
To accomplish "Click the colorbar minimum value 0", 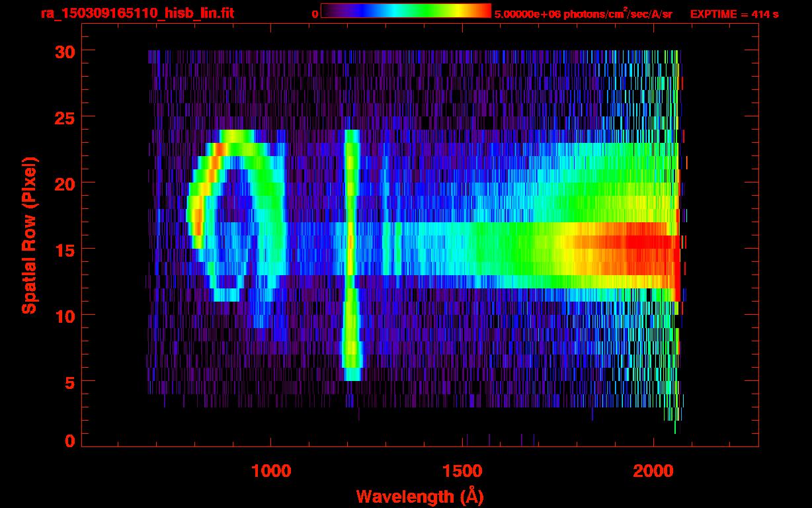I will pyautogui.click(x=315, y=14).
